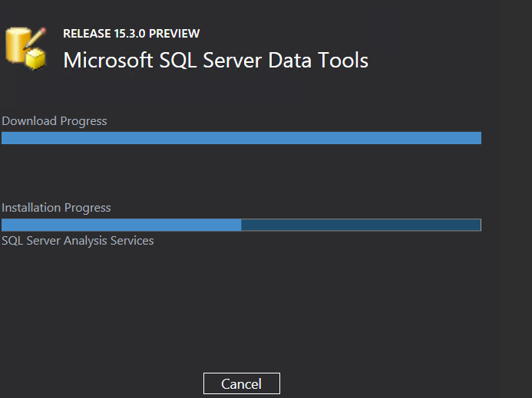Click the "Installation Progress" label
The image size is (532, 398).
pos(56,208)
